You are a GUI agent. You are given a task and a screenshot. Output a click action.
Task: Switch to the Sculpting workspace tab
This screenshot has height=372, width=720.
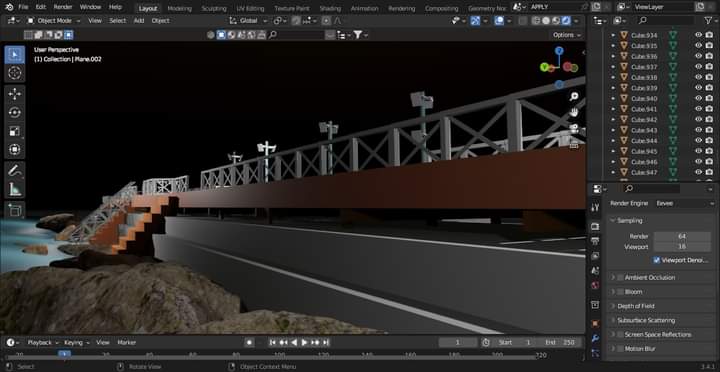(x=214, y=8)
